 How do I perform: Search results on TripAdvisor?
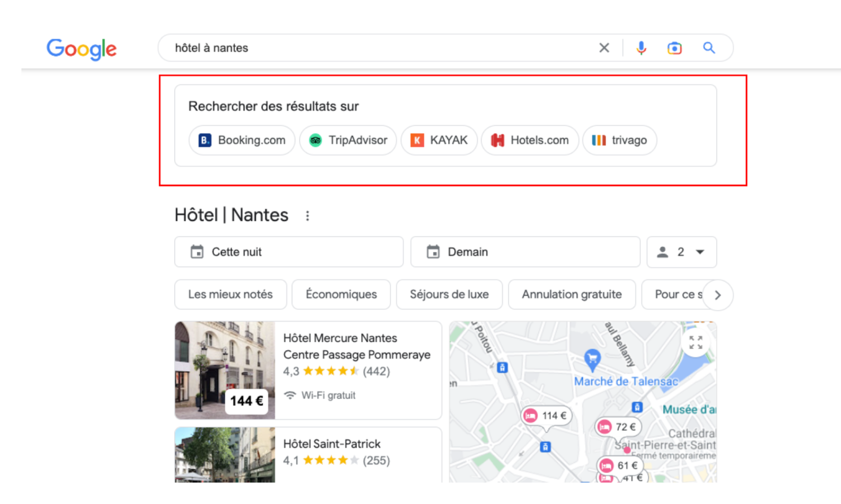pos(348,140)
